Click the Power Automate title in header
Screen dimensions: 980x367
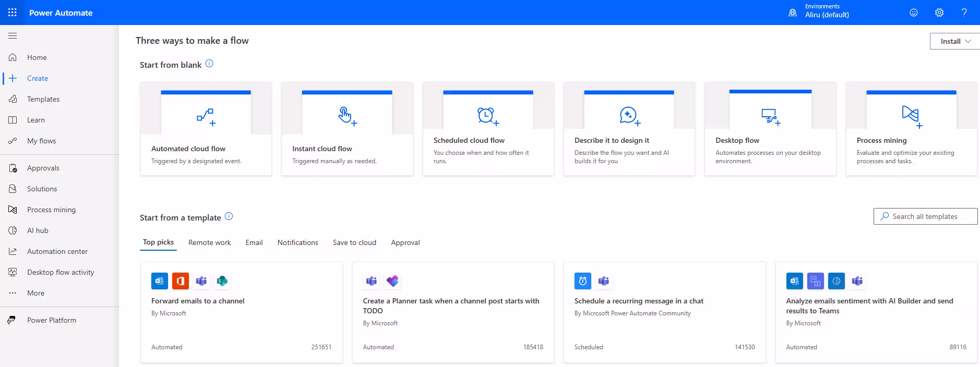tap(61, 13)
